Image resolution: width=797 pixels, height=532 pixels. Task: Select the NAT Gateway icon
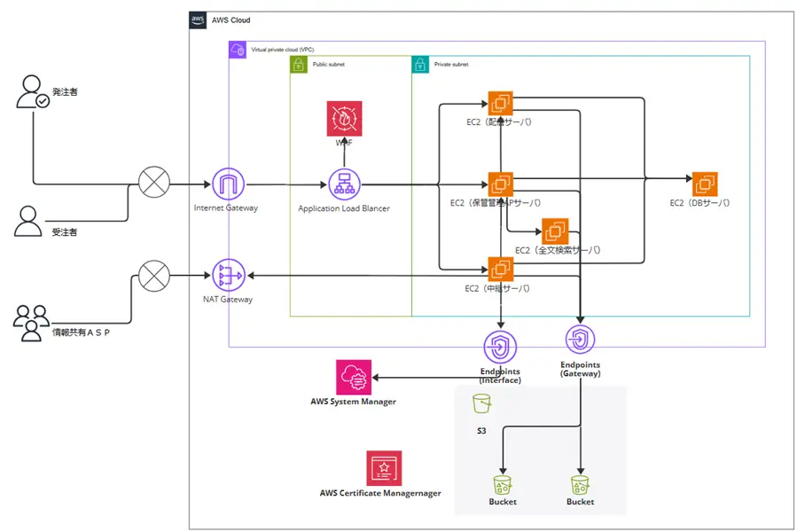point(228,275)
